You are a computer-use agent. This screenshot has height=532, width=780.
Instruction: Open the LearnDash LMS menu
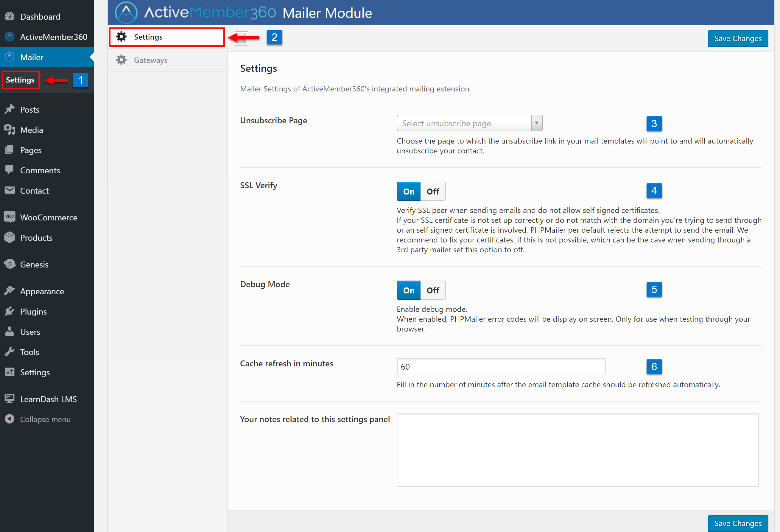[x=47, y=399]
